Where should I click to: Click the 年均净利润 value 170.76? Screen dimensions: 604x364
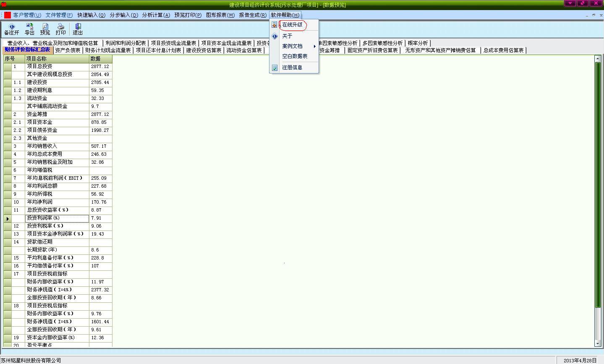tap(101, 202)
